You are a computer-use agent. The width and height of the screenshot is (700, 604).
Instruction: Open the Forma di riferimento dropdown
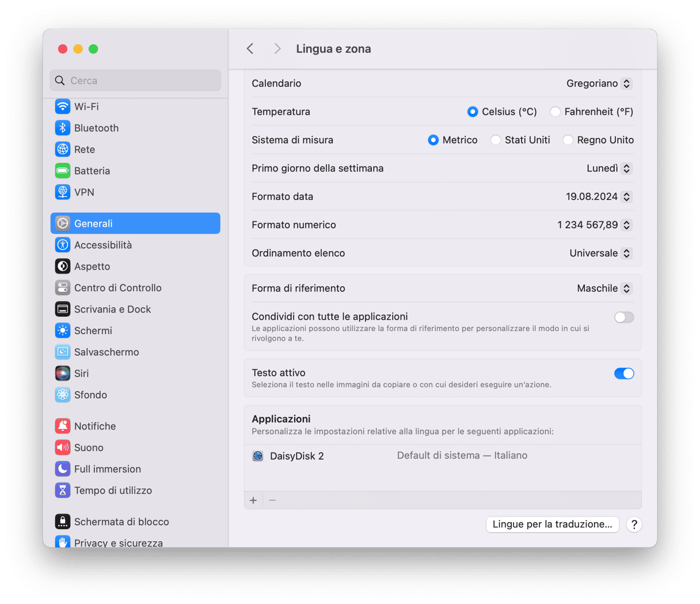604,288
